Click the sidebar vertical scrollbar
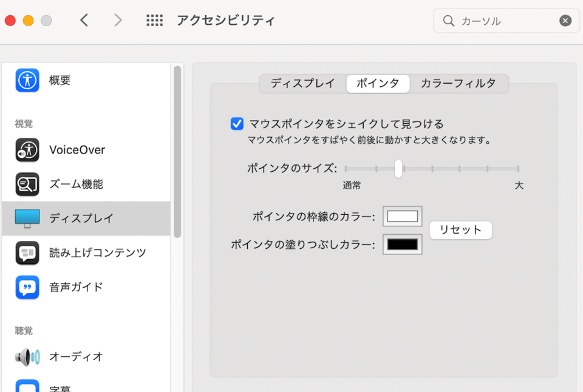Screen dimensions: 583x392 (177, 152)
